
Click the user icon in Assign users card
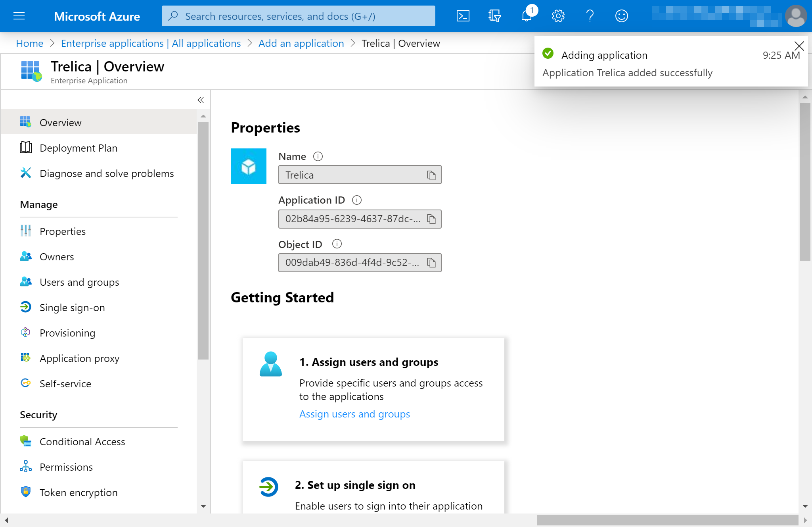point(271,364)
